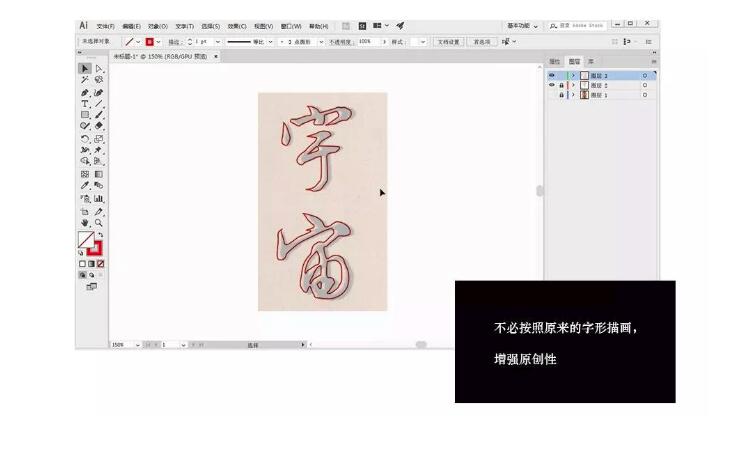Select the Width/Warp tool
740x464 pixels.
[x=84, y=150]
